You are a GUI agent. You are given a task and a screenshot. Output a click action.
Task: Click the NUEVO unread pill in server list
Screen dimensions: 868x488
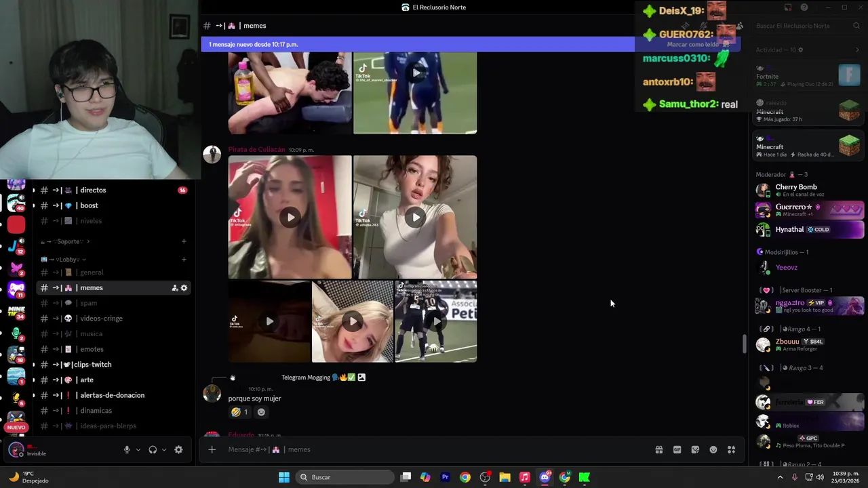(x=16, y=428)
